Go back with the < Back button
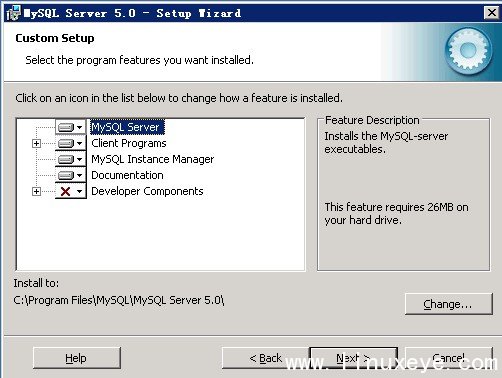Screen dimensions: 502x378 click(x=266, y=358)
